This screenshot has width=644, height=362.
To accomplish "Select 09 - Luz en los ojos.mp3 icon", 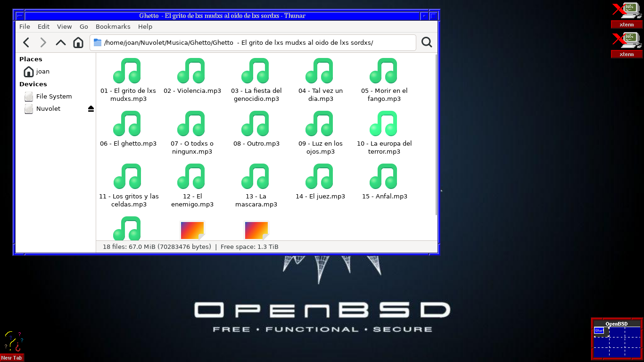I will click(x=320, y=123).
